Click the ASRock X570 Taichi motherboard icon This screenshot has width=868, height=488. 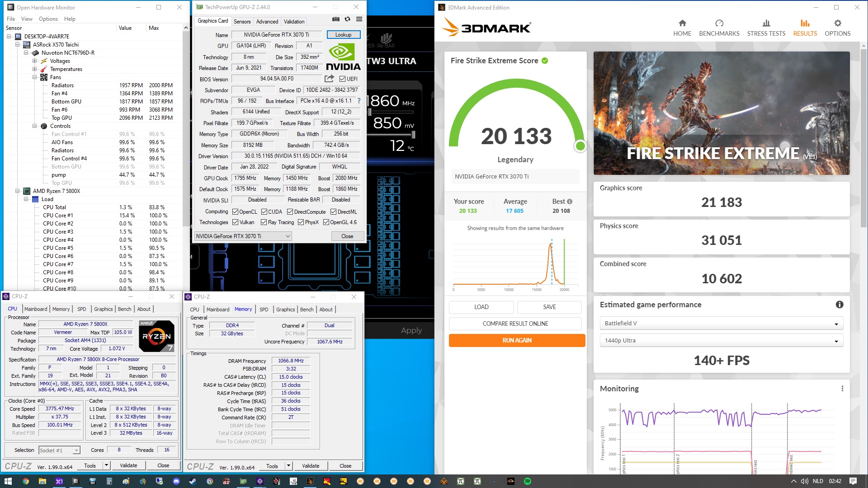click(x=27, y=45)
